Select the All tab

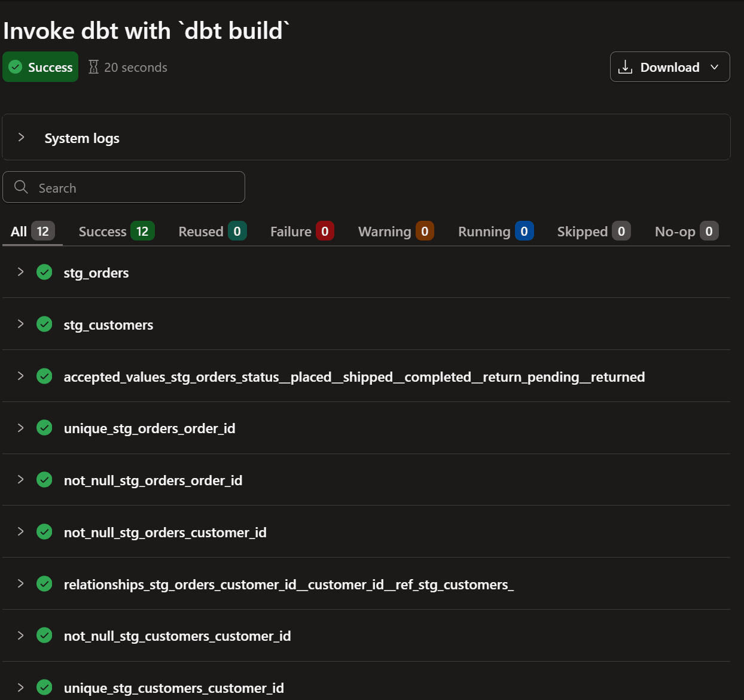pyautogui.click(x=32, y=232)
